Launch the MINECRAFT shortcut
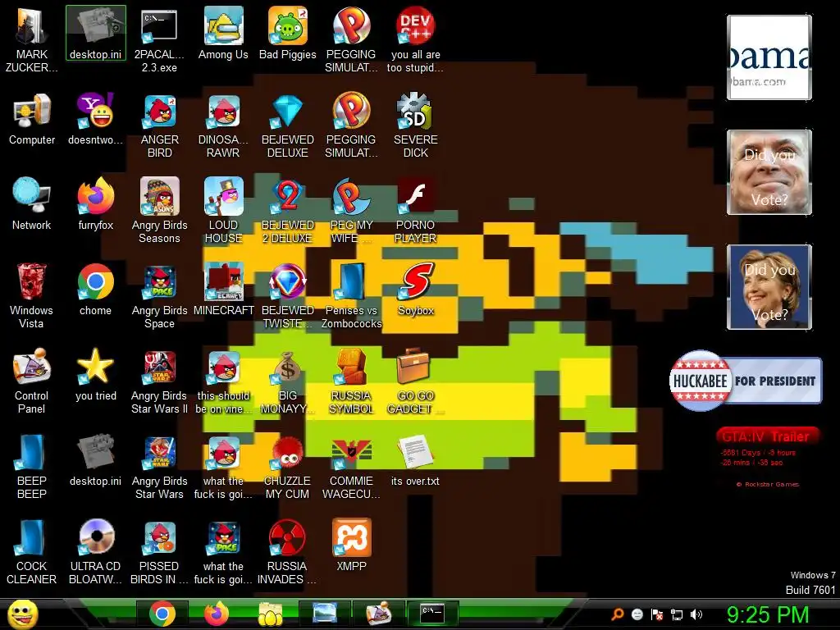840x630 pixels. point(223,290)
